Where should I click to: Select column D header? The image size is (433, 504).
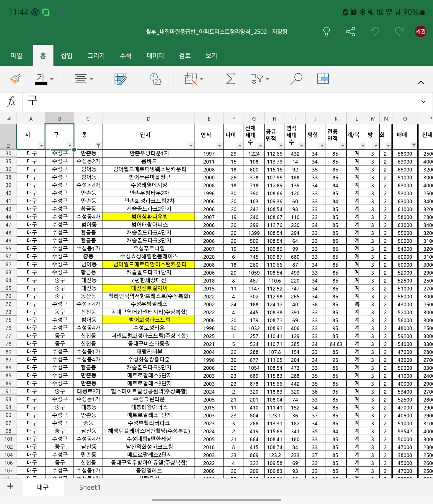[x=148, y=118]
